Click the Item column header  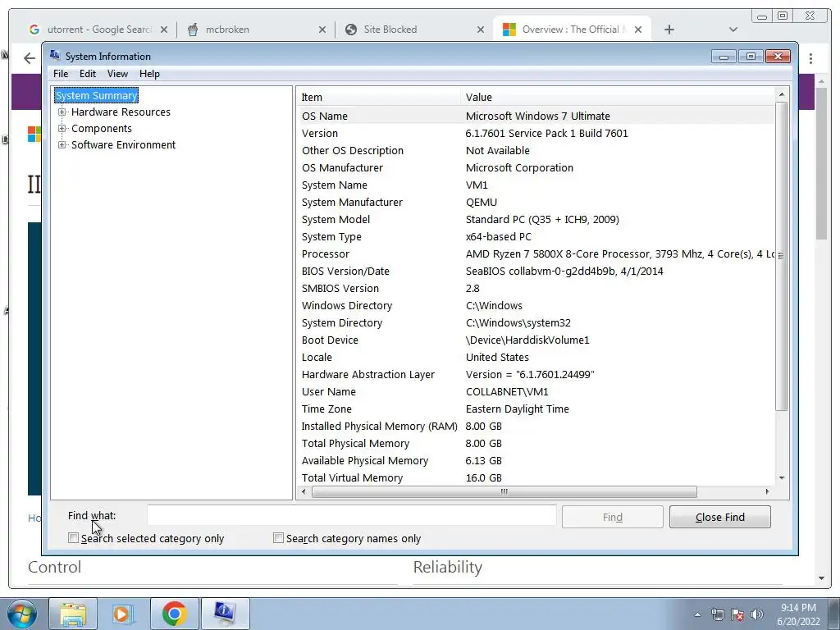(378, 97)
